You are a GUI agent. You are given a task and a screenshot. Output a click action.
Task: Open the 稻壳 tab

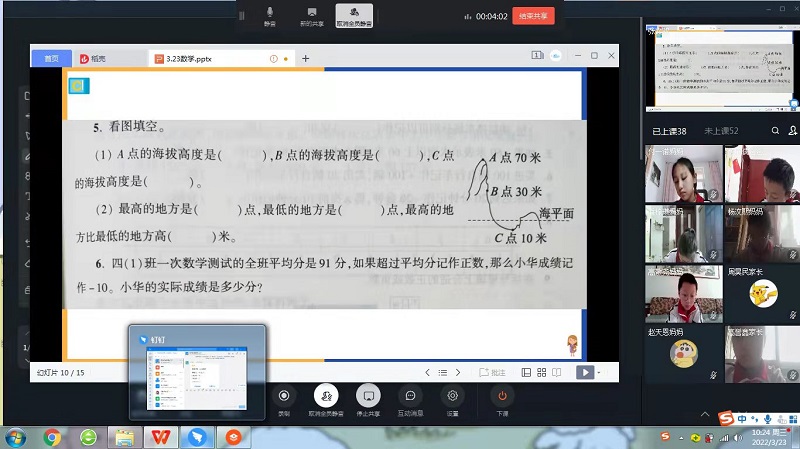click(93, 59)
